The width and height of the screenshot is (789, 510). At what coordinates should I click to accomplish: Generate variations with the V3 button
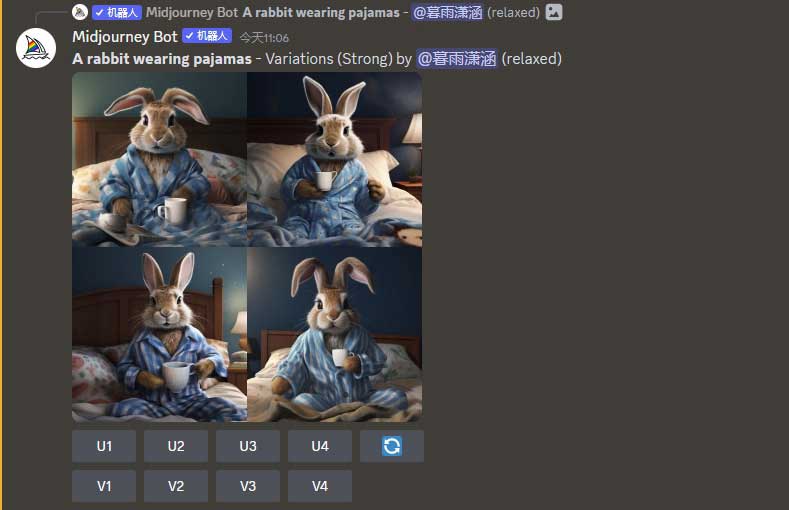click(x=248, y=486)
